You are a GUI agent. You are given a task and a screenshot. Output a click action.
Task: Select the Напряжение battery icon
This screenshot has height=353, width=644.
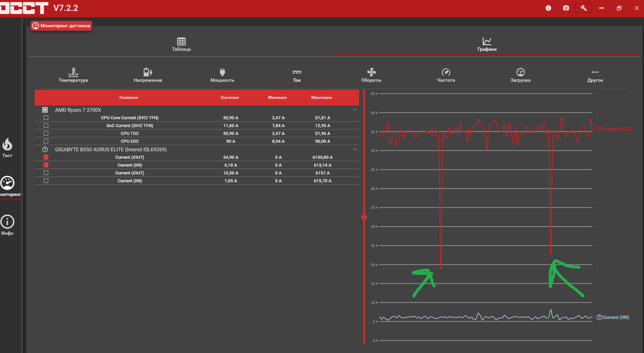pos(148,72)
